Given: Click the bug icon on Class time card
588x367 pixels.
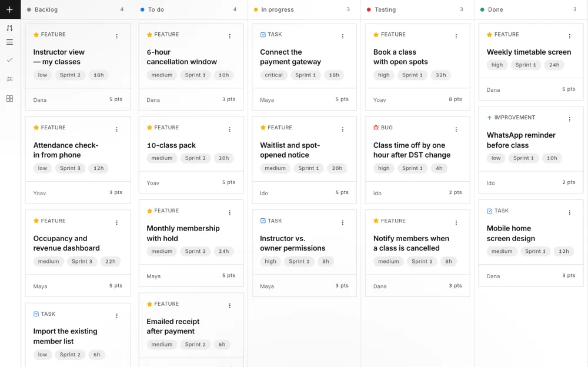Looking at the screenshot, I should click(x=376, y=128).
